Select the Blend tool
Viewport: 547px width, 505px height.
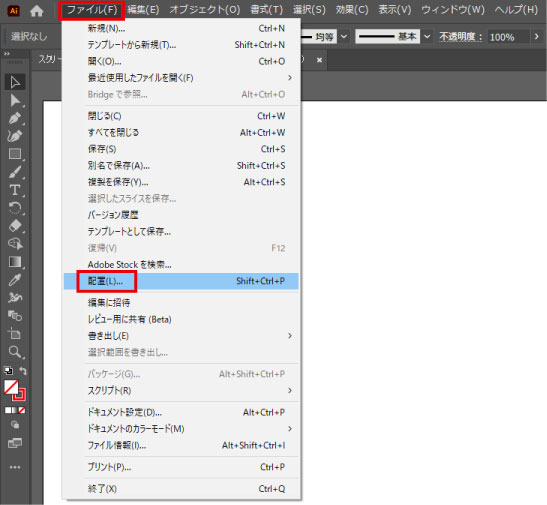point(15,316)
